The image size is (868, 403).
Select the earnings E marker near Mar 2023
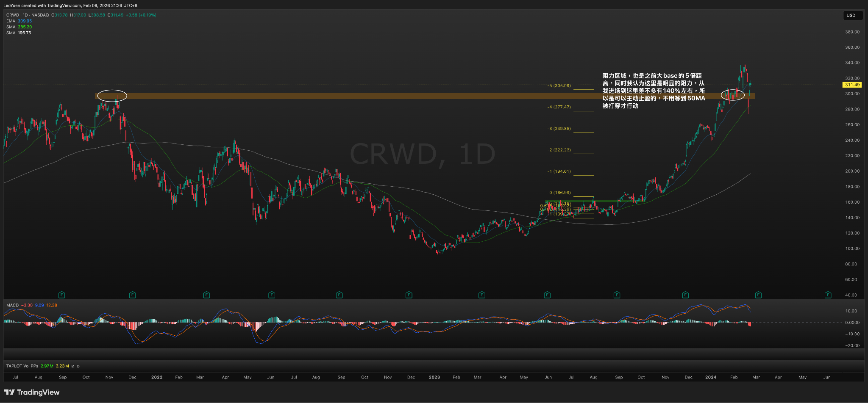(x=481, y=295)
